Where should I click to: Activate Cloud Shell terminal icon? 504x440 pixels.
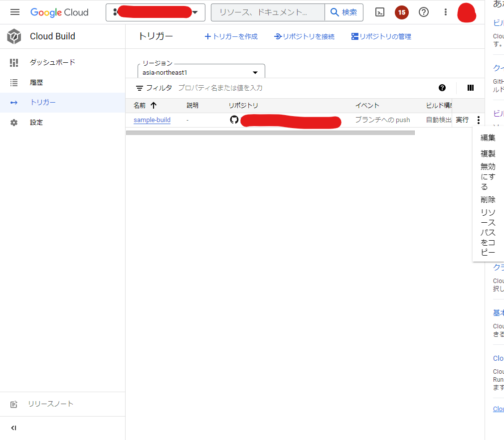point(379,12)
